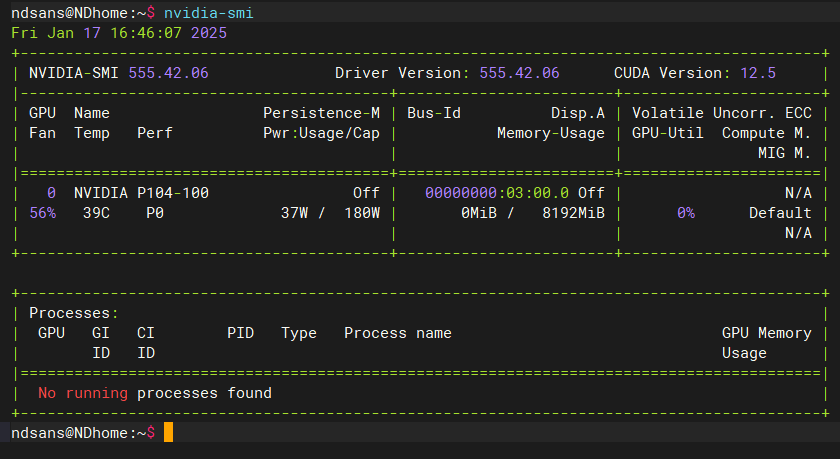
Task: Click the 180W power cap value
Action: pos(362,213)
